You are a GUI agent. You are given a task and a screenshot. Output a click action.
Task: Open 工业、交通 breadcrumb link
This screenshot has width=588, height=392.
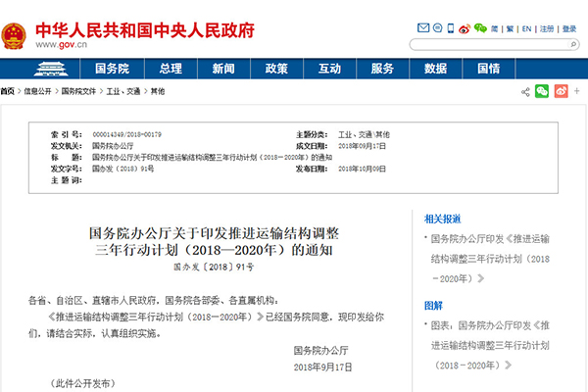pos(123,91)
